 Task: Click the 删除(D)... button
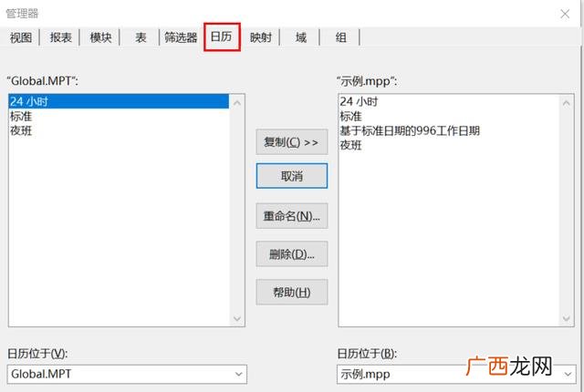[292, 254]
